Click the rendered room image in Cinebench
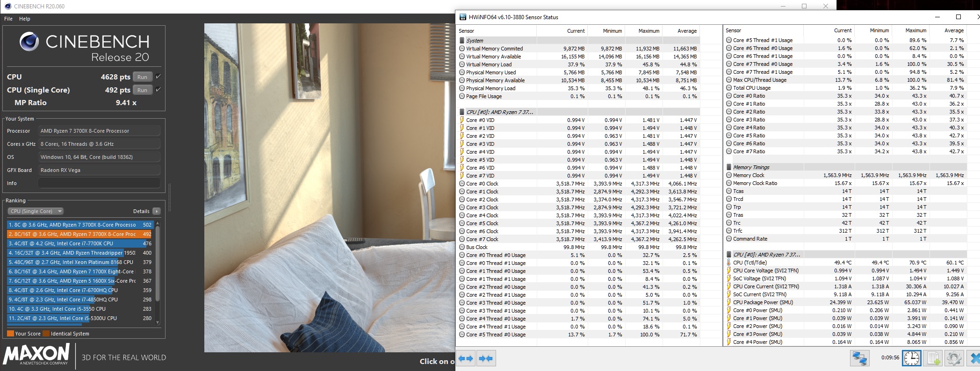This screenshot has height=371, width=980. click(330, 188)
